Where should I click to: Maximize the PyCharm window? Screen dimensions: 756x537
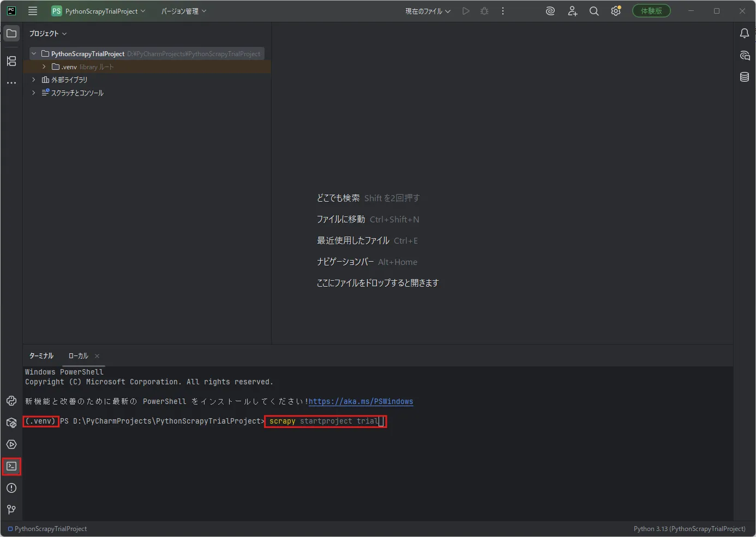coord(717,11)
